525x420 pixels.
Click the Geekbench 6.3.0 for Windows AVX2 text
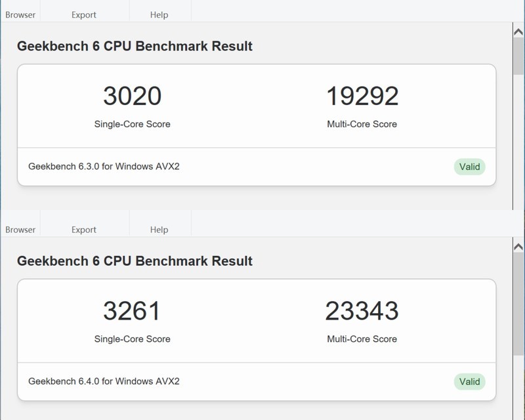(x=104, y=167)
